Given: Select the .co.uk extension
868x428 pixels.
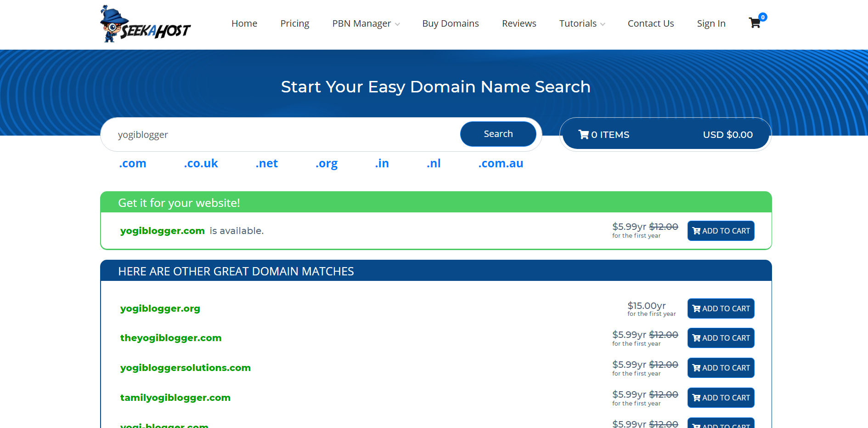Looking at the screenshot, I should click(201, 163).
